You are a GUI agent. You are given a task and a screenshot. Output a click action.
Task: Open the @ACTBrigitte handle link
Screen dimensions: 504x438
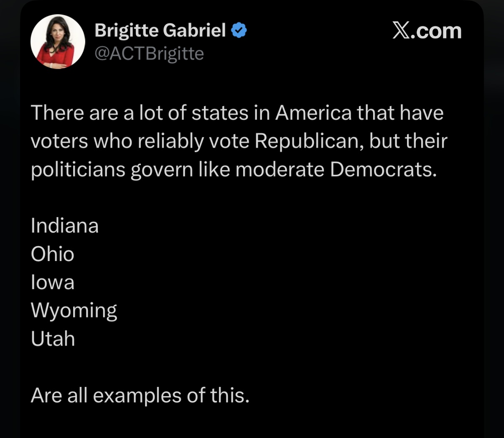[x=149, y=54]
